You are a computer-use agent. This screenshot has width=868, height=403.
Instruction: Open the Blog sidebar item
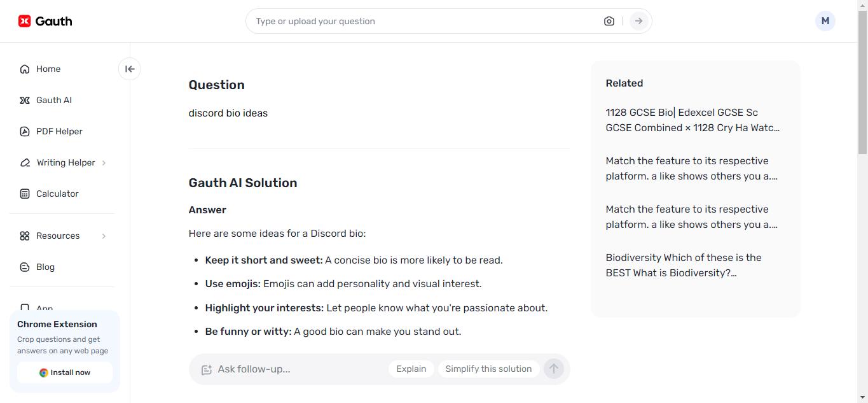(x=45, y=267)
